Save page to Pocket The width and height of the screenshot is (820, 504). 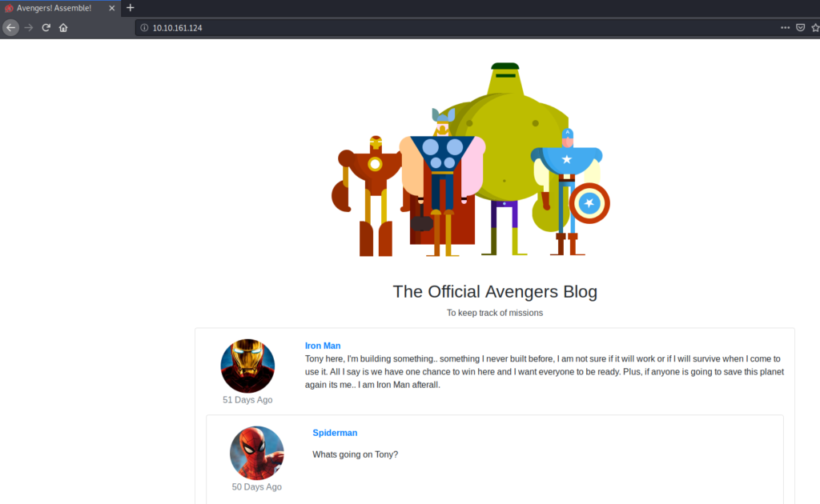[x=800, y=28]
